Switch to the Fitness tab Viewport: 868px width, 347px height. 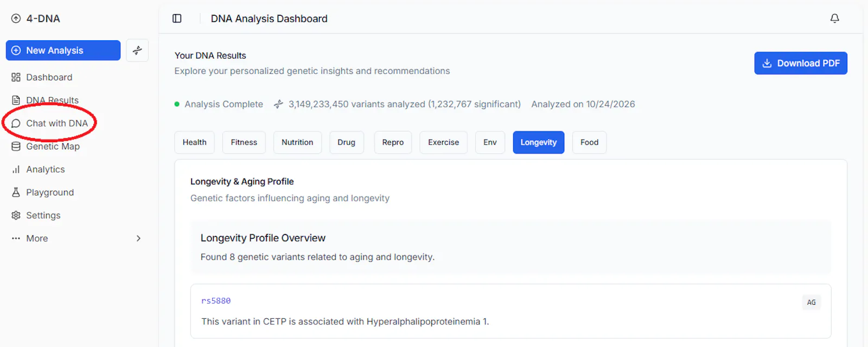244,142
